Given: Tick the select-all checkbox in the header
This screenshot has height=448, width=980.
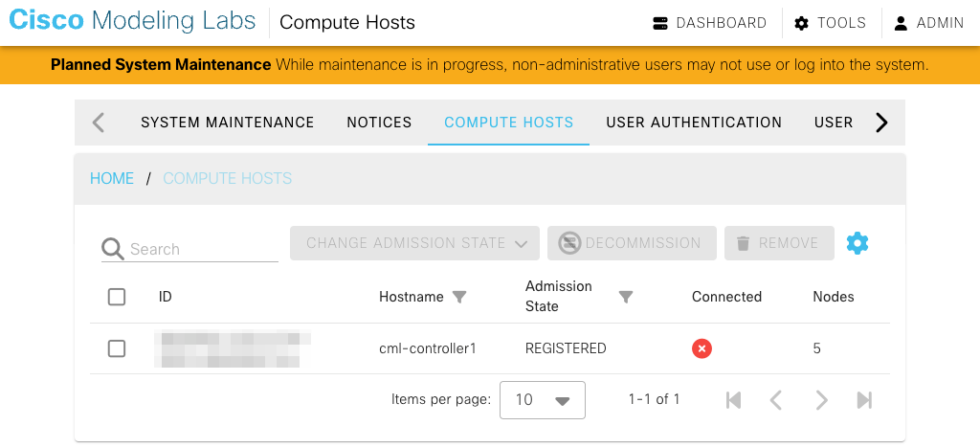Looking at the screenshot, I should (117, 297).
